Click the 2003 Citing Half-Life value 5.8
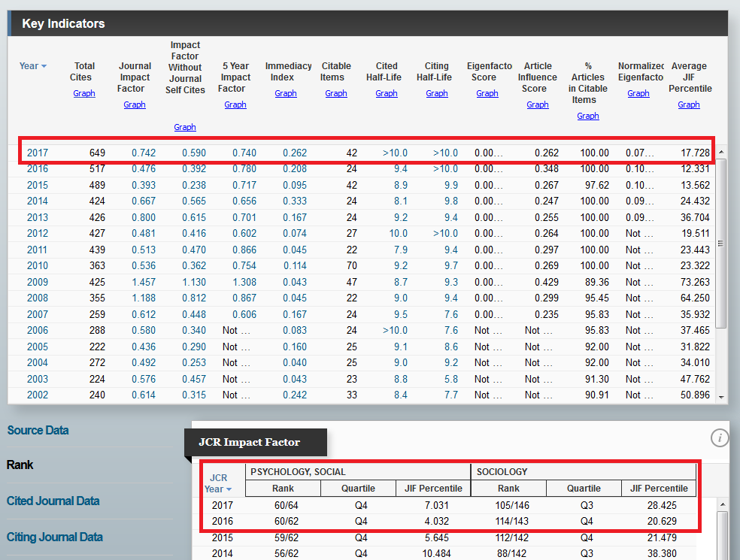Screen dimensions: 740x560 click(451, 379)
